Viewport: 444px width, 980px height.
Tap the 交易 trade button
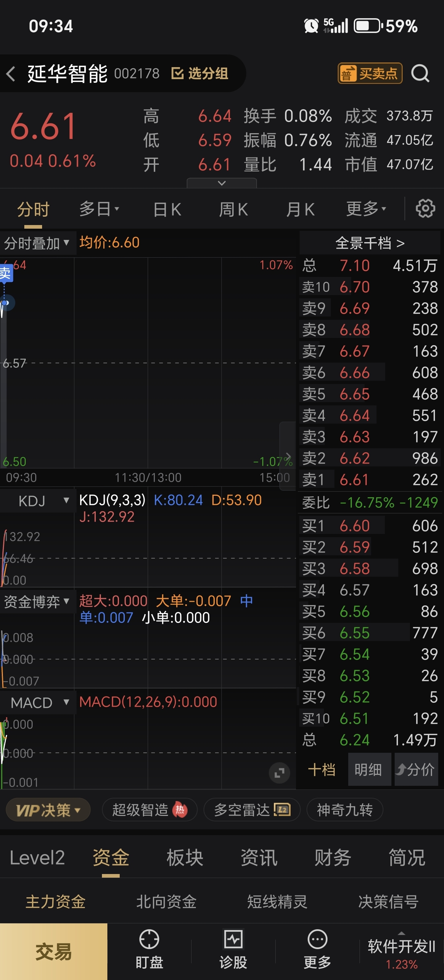pos(54,951)
